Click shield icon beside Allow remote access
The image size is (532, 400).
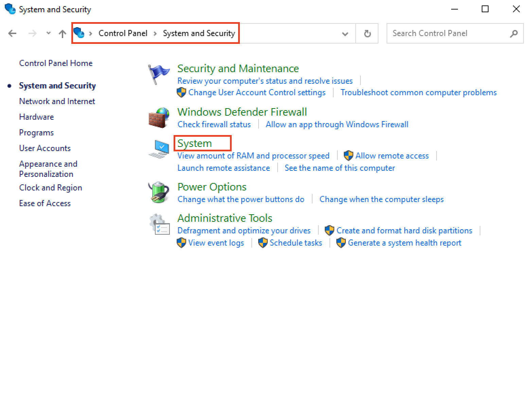pos(349,156)
